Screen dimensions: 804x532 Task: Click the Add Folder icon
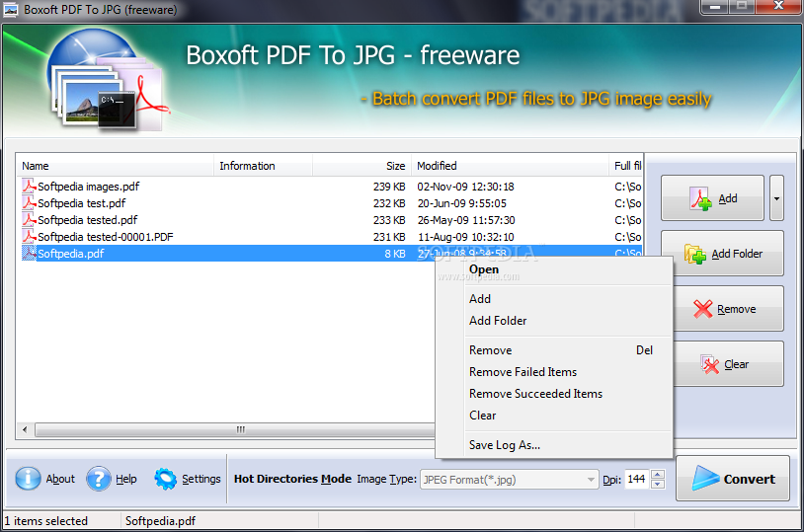[695, 254]
